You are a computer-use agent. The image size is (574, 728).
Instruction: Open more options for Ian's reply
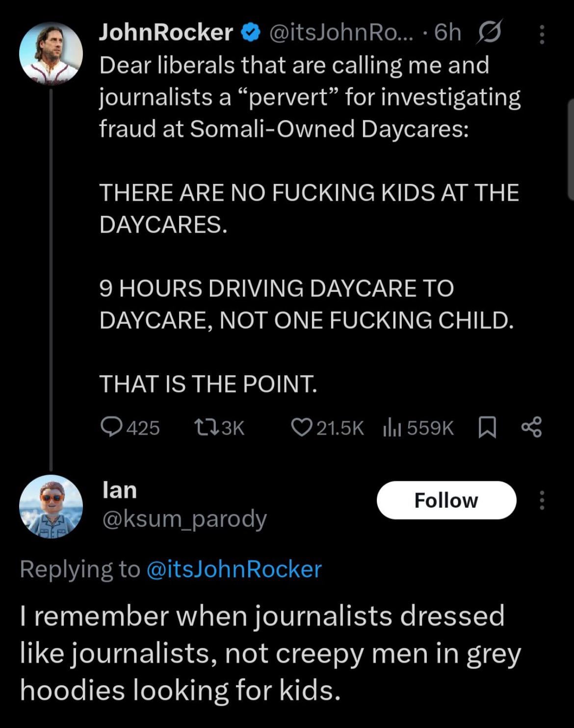(542, 500)
